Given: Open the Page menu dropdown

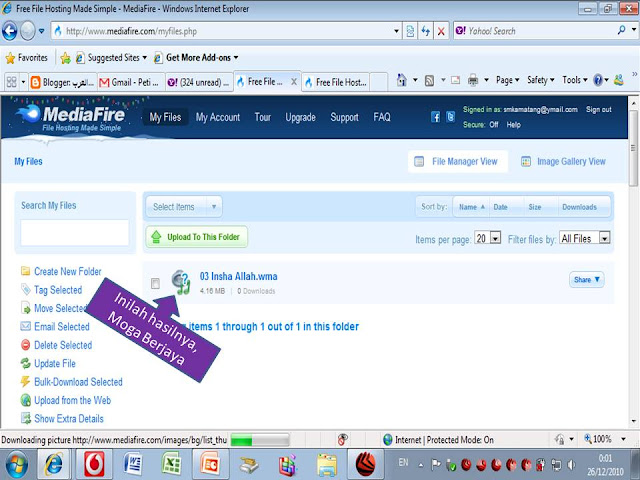Looking at the screenshot, I should [x=507, y=80].
